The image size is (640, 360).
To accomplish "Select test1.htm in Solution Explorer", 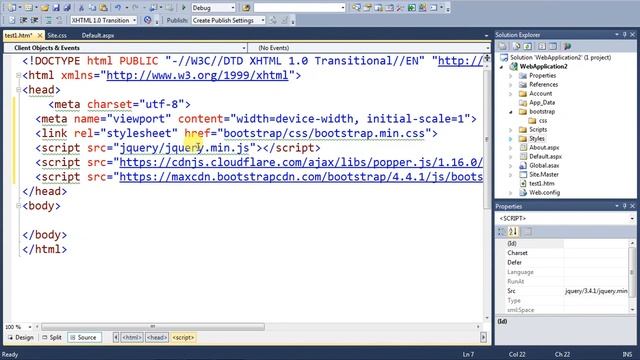I will (542, 183).
